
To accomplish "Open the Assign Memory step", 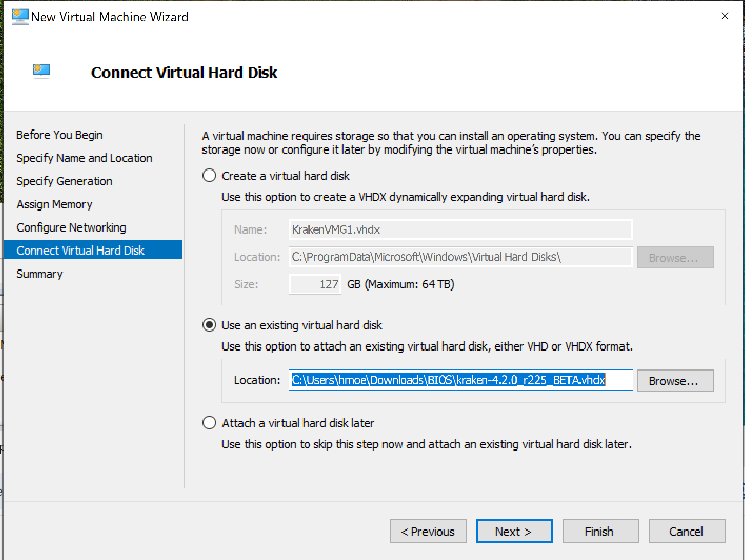I will (54, 204).
